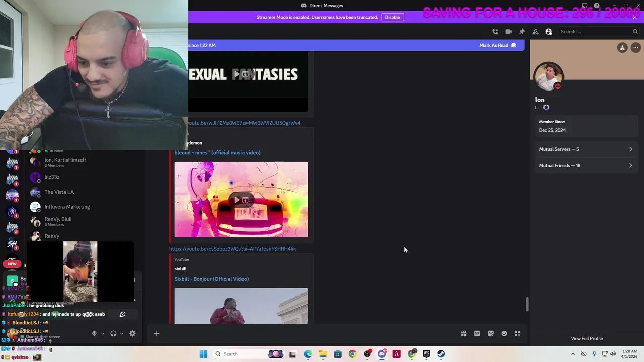The width and height of the screenshot is (644, 362).
Task: Open the emoji picker
Action: 504,333
